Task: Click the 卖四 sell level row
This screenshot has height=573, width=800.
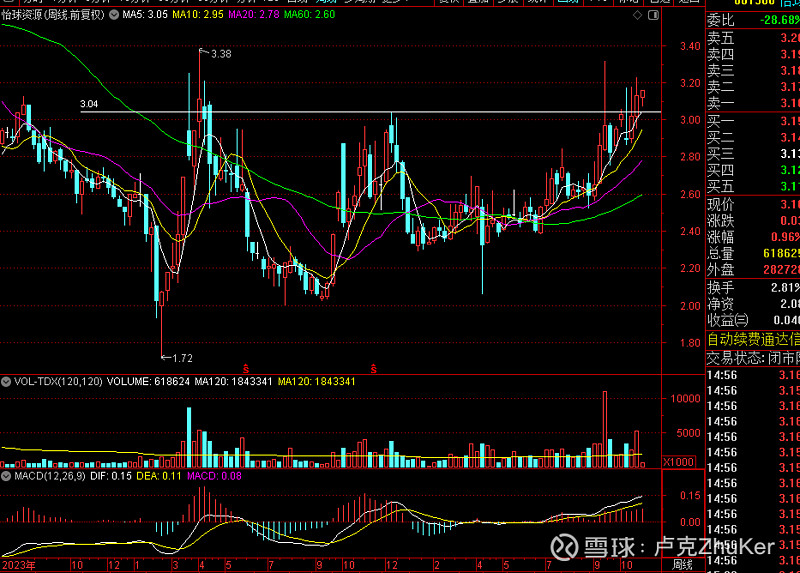Action: click(753, 55)
